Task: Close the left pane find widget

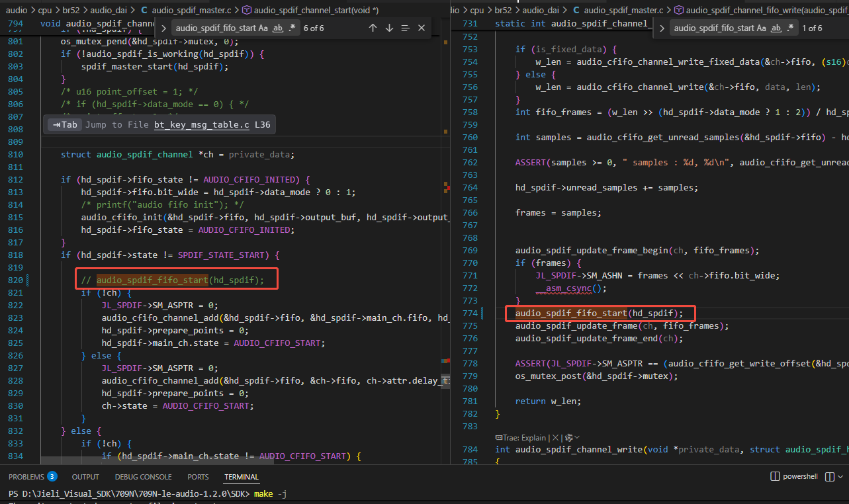Action: [x=422, y=28]
